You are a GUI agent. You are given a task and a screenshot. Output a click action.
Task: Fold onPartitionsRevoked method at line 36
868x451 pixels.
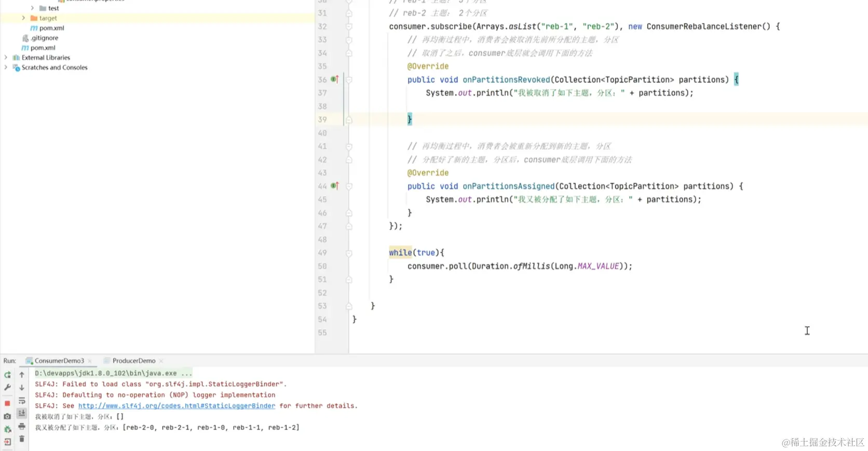pyautogui.click(x=349, y=79)
